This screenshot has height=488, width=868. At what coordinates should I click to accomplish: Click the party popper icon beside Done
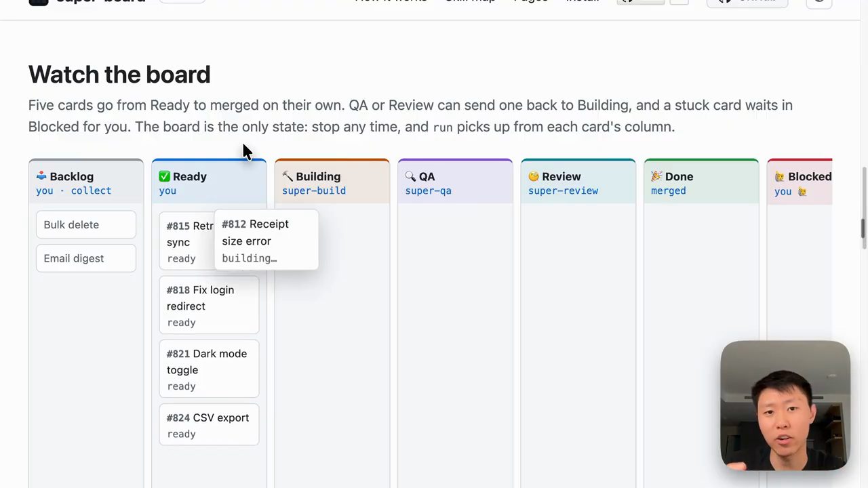click(x=656, y=176)
